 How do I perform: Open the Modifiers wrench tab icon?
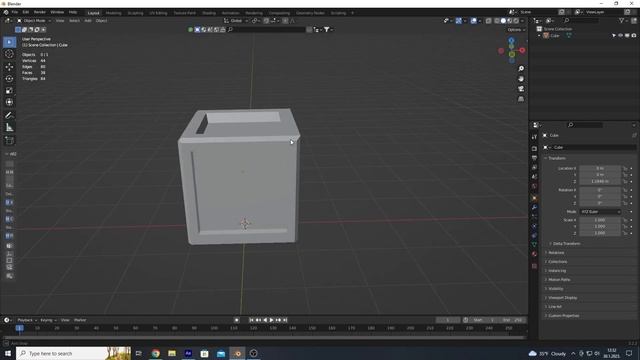[x=534, y=207]
